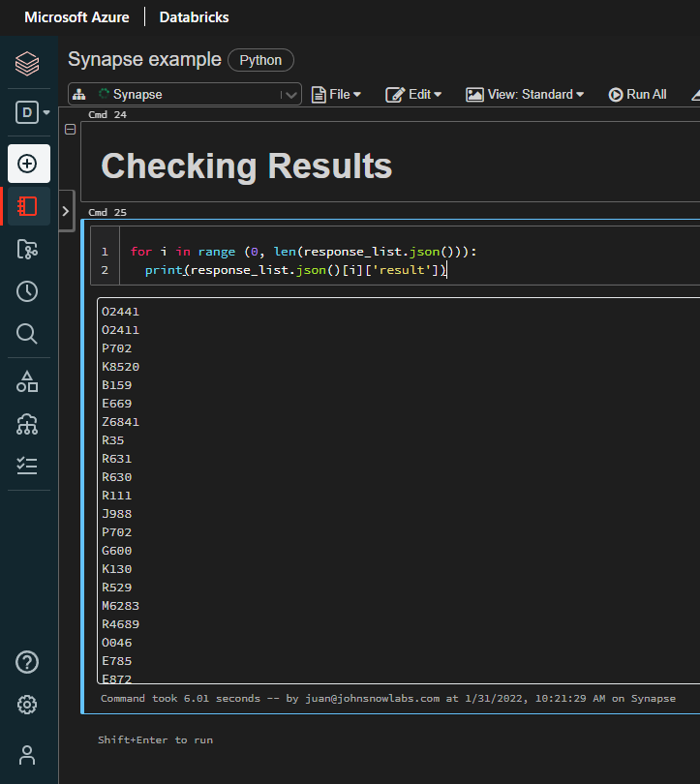
Task: Click the Synapse example notebook title
Action: click(x=144, y=59)
